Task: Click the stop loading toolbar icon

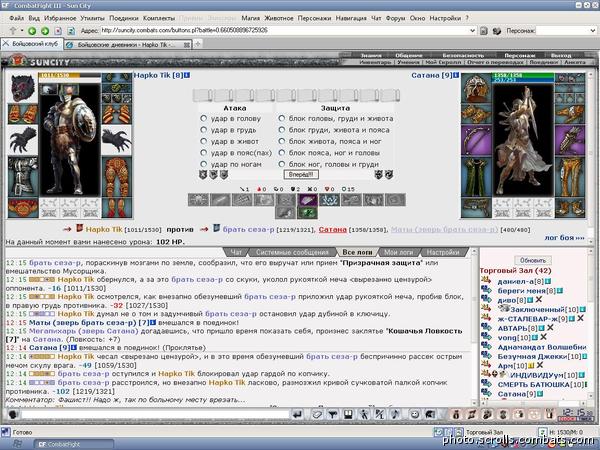Action: (x=58, y=31)
